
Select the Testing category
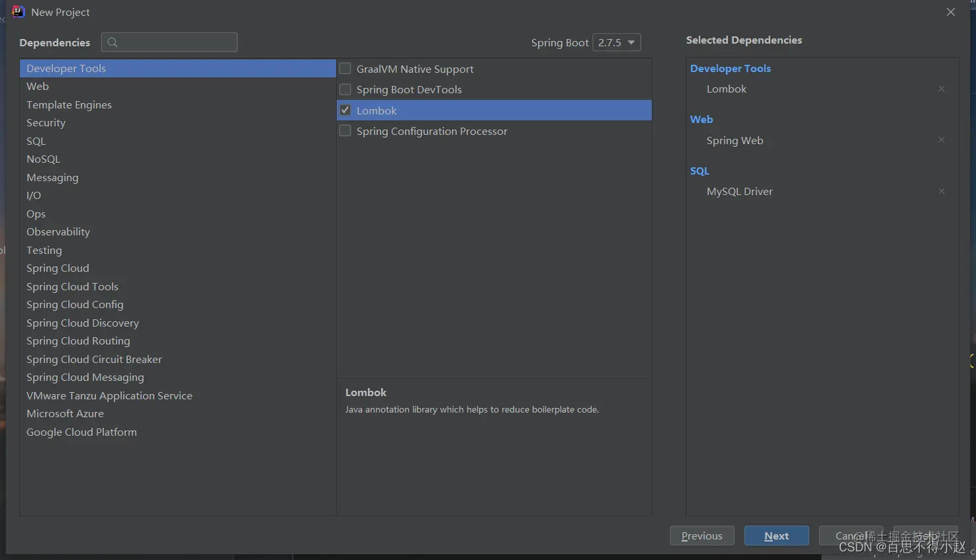[x=178, y=250]
